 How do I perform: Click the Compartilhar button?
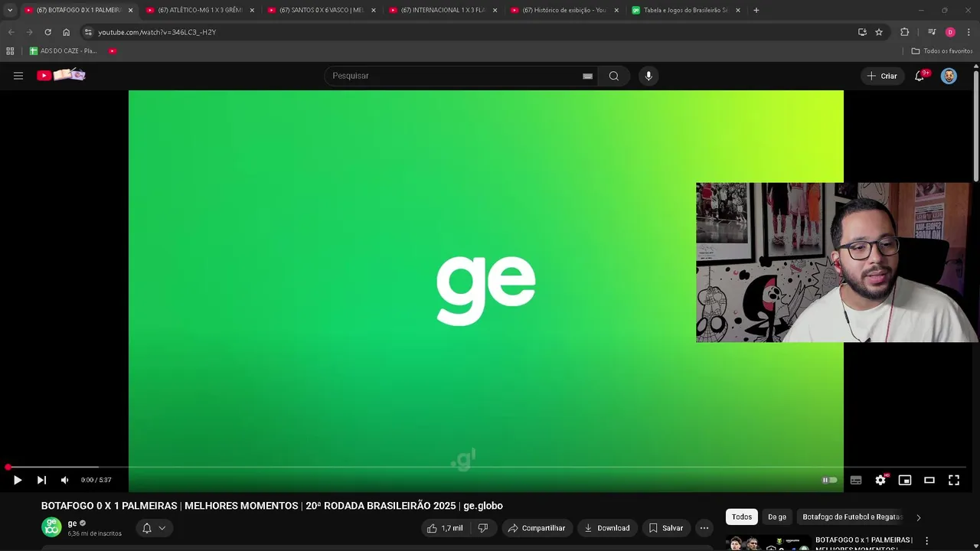point(537,528)
